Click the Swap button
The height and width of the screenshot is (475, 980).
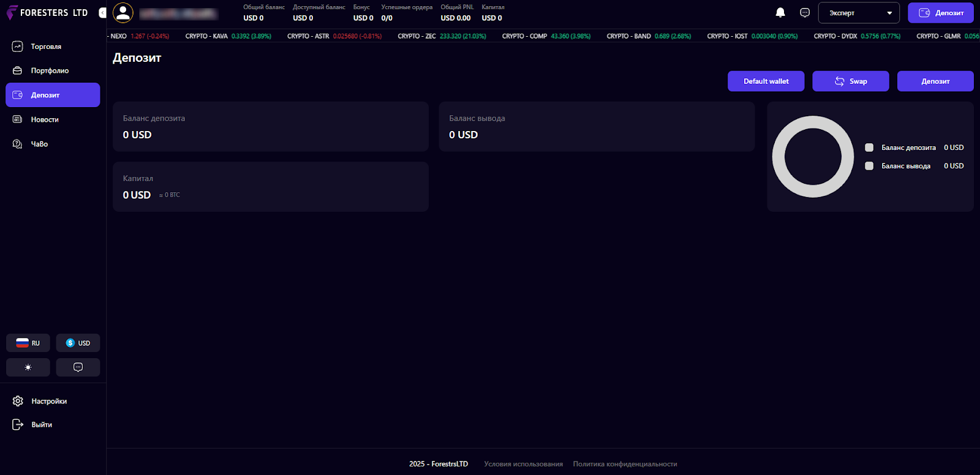tap(850, 81)
